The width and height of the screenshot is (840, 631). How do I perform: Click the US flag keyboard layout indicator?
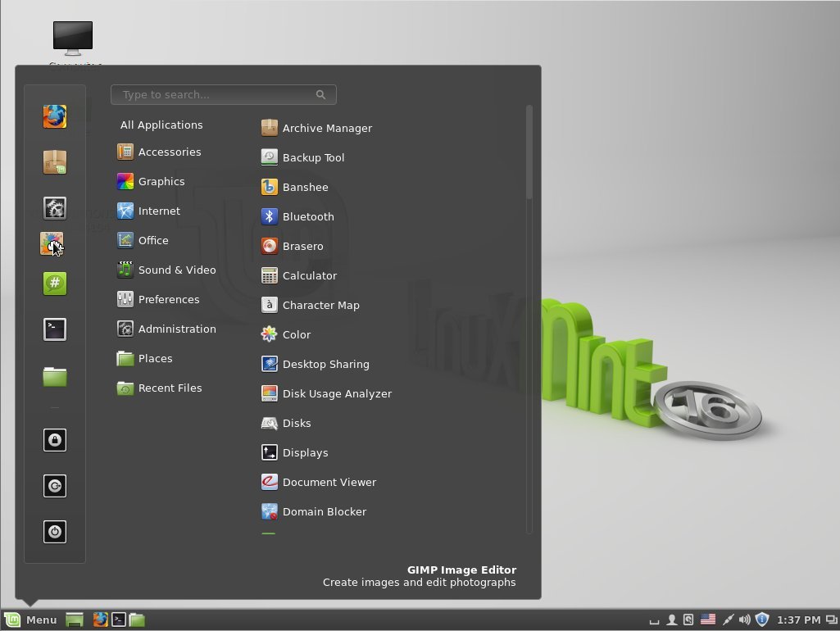tap(708, 620)
